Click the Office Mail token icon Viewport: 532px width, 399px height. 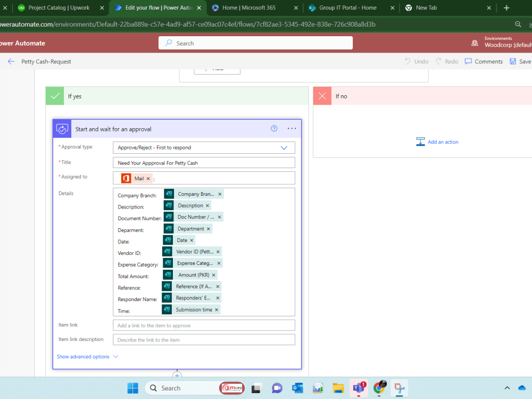click(x=126, y=178)
